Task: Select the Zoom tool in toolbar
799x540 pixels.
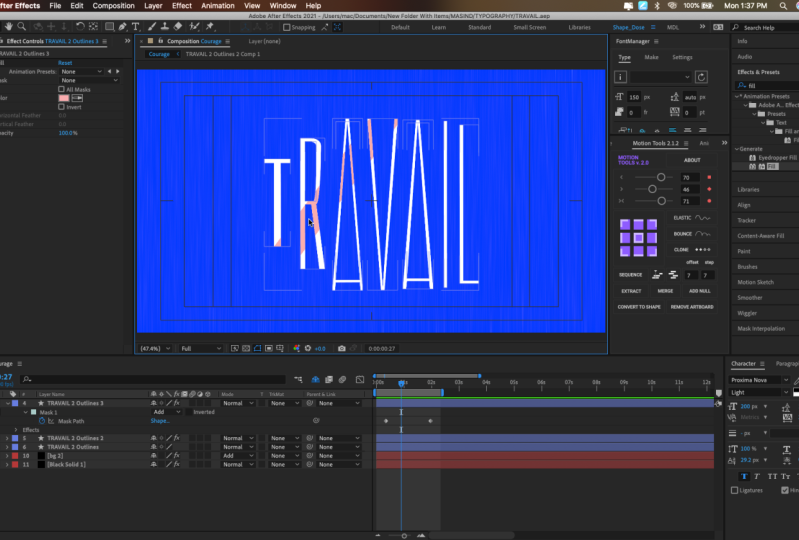Action: 21,26
